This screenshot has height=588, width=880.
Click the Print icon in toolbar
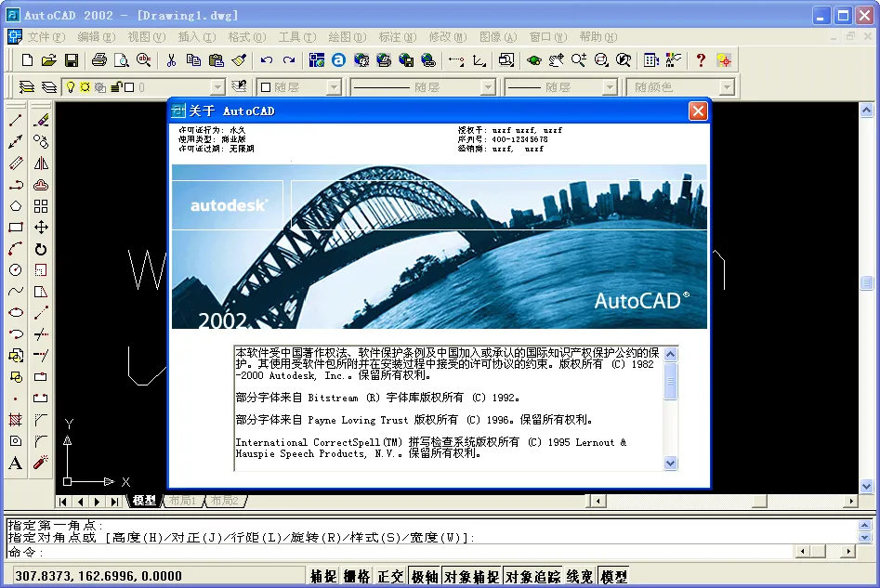[x=98, y=59]
